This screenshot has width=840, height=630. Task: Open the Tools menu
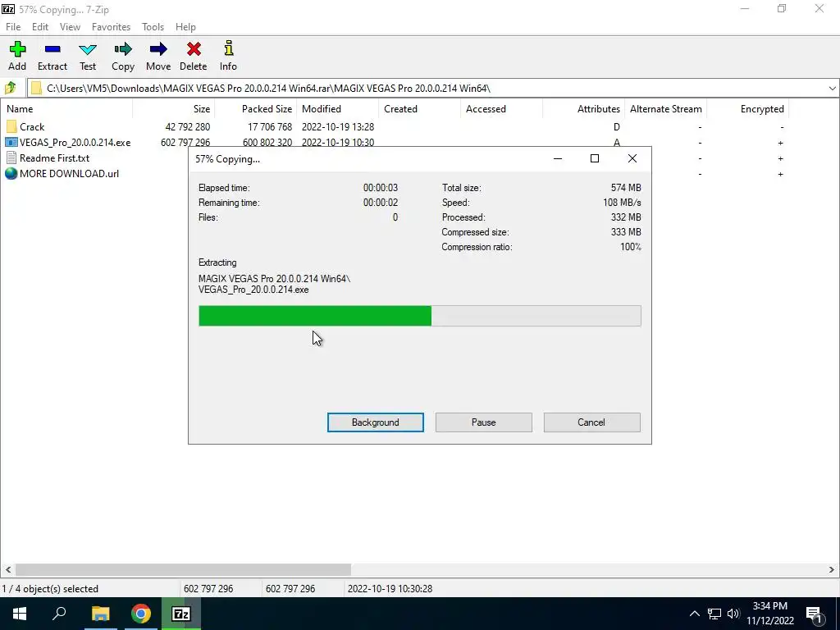point(153,27)
